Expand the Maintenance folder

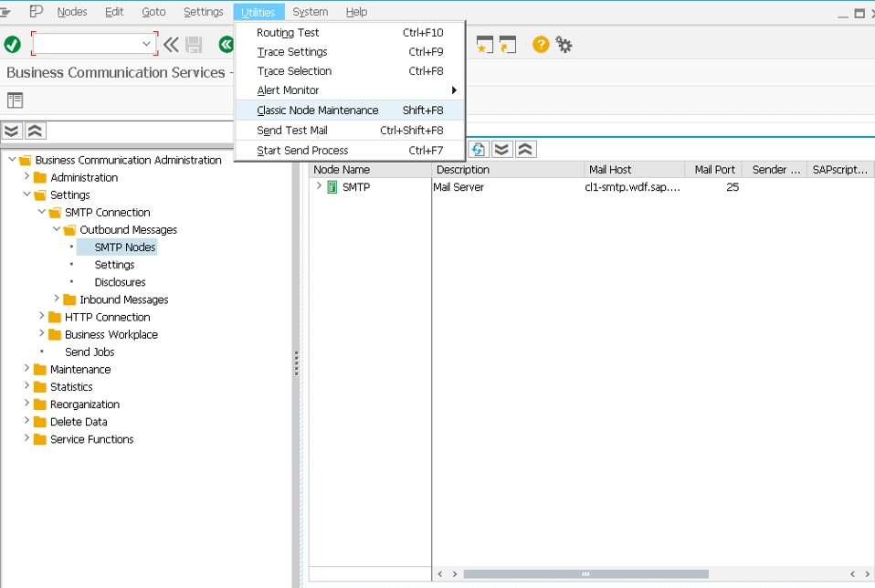26,368
